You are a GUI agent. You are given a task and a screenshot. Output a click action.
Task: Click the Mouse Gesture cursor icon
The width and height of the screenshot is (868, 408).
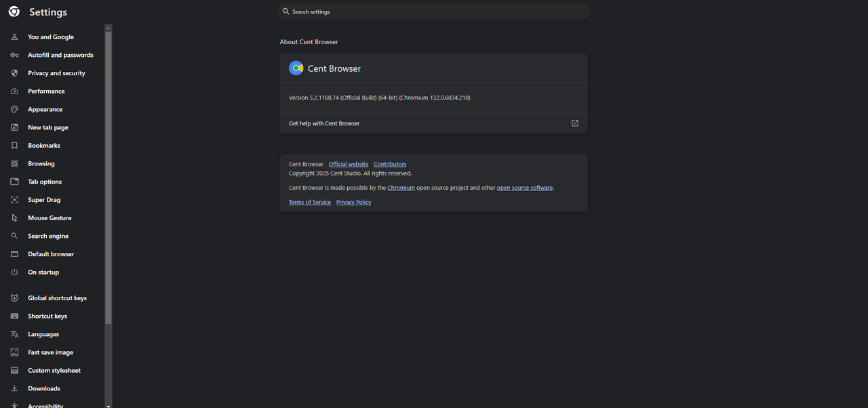14,218
